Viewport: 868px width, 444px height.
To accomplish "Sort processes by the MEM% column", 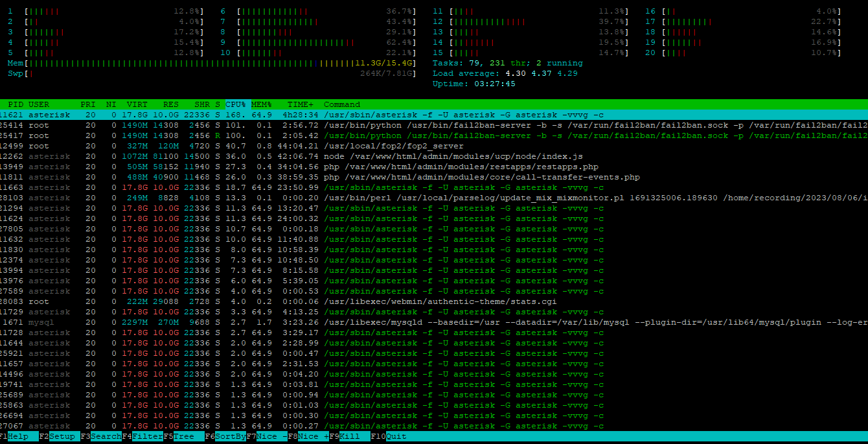I will tap(259, 104).
